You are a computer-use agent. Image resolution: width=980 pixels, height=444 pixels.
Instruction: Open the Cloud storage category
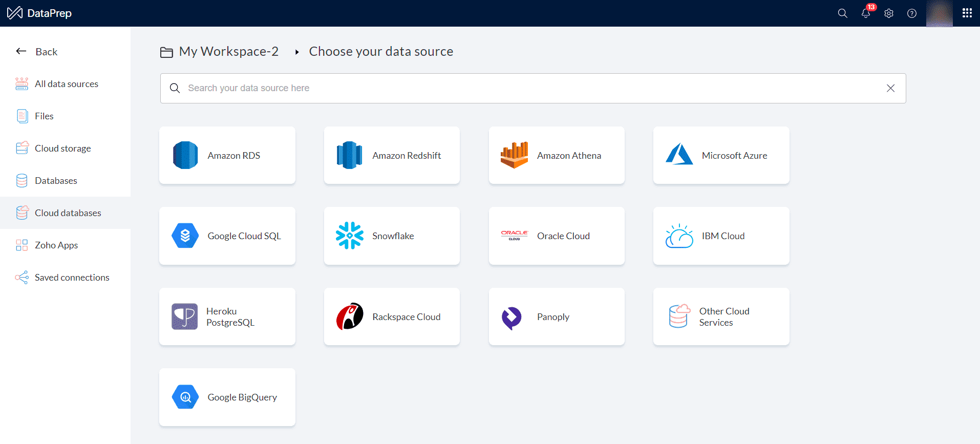click(x=62, y=149)
